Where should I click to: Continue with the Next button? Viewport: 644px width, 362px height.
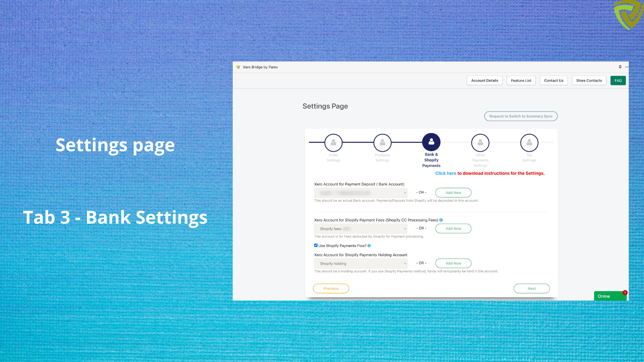[532, 288]
